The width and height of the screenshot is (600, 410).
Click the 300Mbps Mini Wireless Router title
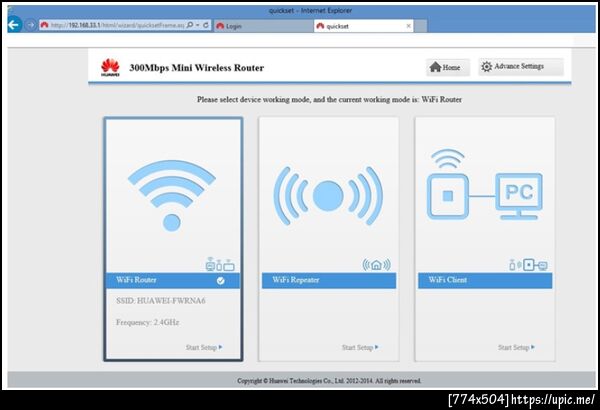click(197, 68)
